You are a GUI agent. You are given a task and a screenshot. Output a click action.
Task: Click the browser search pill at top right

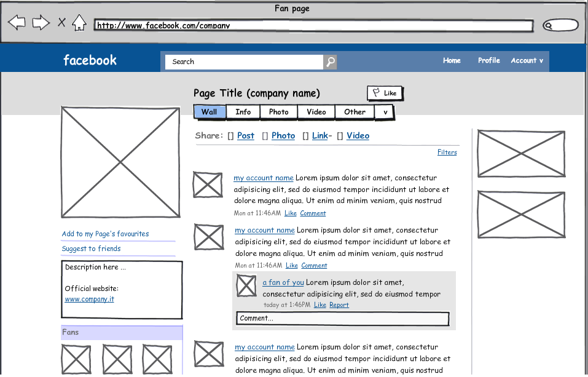[x=560, y=25]
